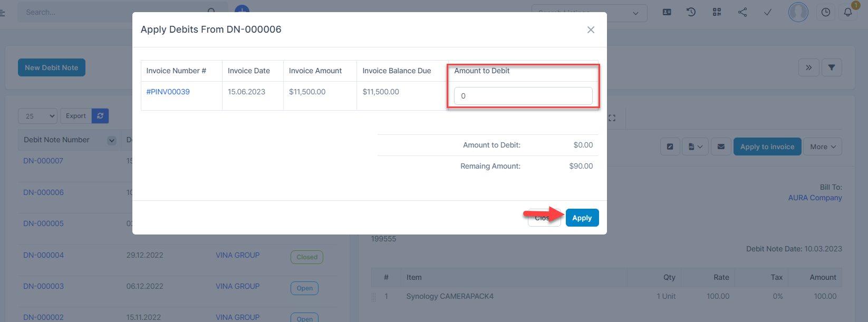Click the Amount to Debit input field
868x322 pixels.
(523, 96)
